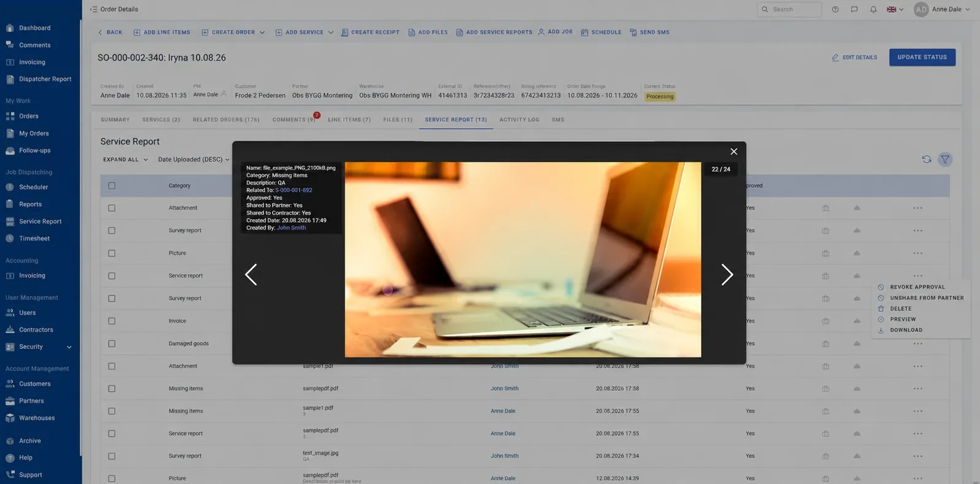Click the filter funnel icon
Screen dimensions: 980x484
(x=945, y=159)
